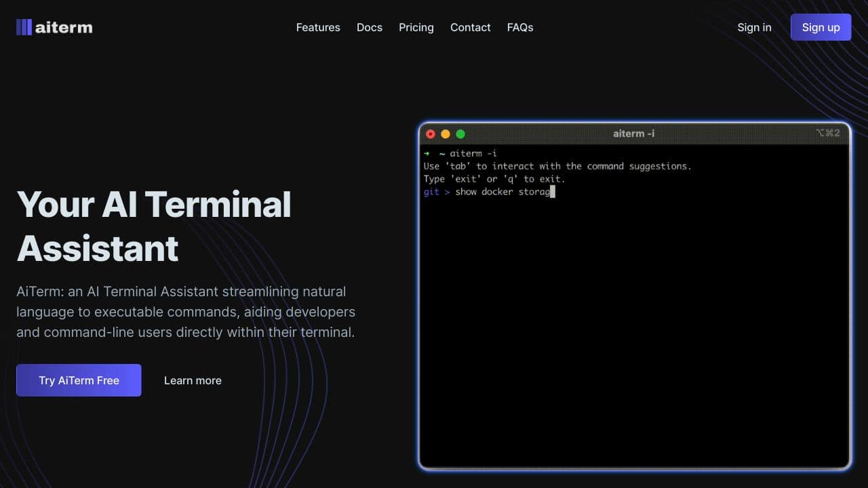Screen dimensions: 868x488
Task: Click the "Type 'exit' or 'q'" line
Action: click(494, 179)
